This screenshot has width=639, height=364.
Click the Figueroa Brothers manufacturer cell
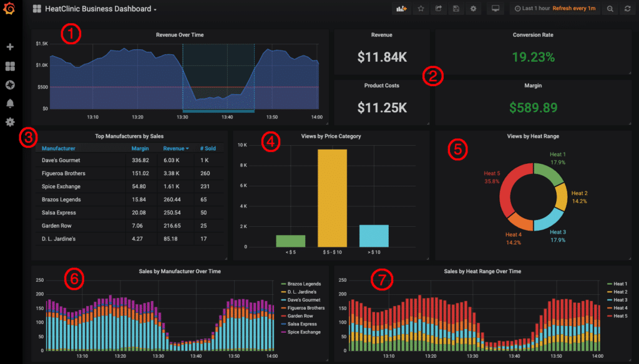pos(63,173)
